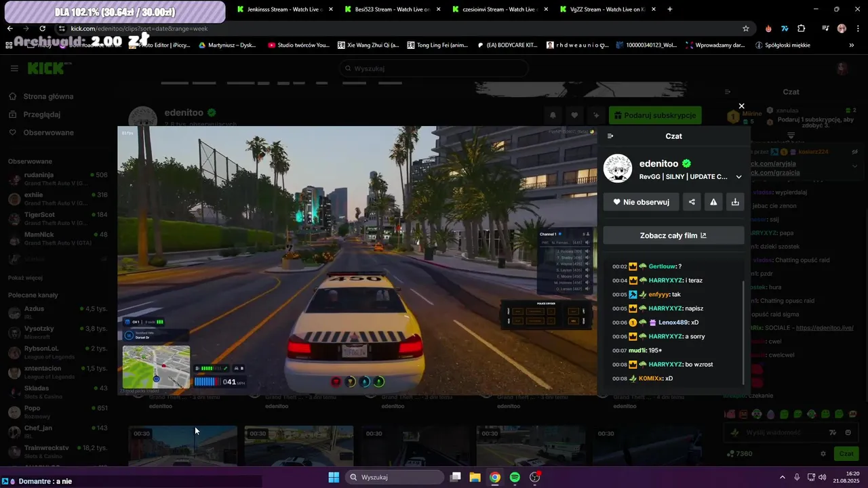Click the Nie obserwuj button

pyautogui.click(x=641, y=201)
